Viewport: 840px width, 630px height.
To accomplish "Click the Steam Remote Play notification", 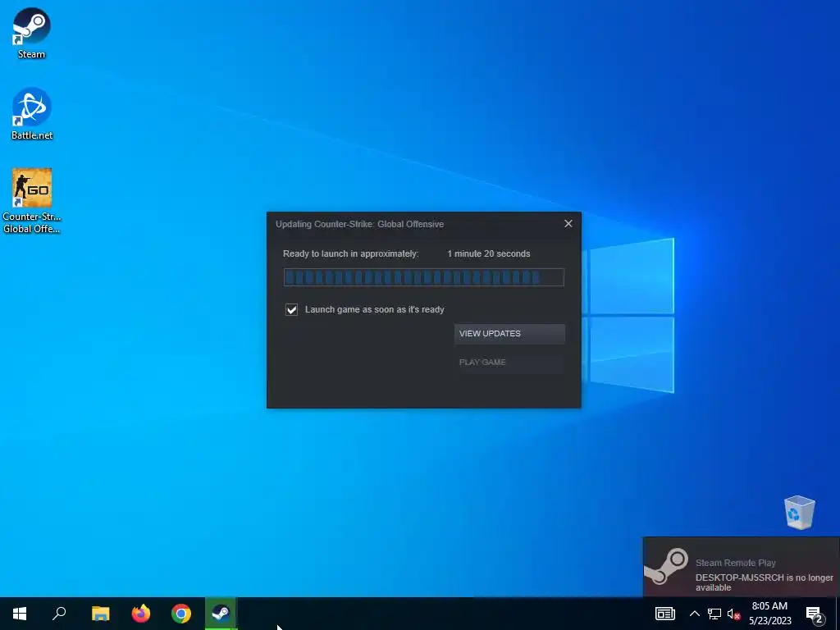I will coord(742,567).
